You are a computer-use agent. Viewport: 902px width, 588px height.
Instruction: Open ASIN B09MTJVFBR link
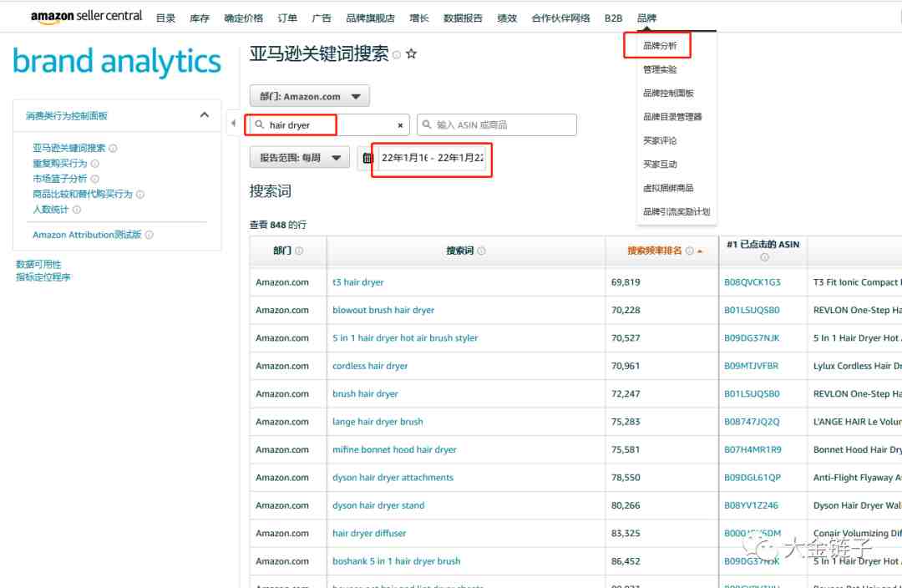pos(751,366)
